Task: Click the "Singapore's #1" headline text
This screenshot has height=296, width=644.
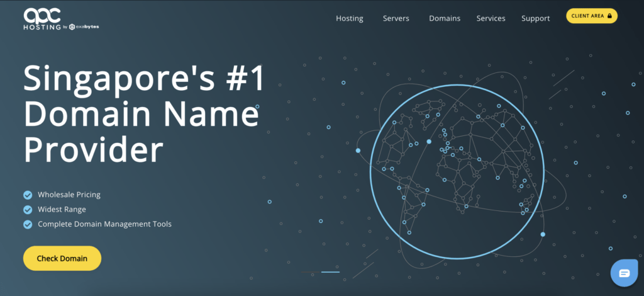Action: coord(144,79)
